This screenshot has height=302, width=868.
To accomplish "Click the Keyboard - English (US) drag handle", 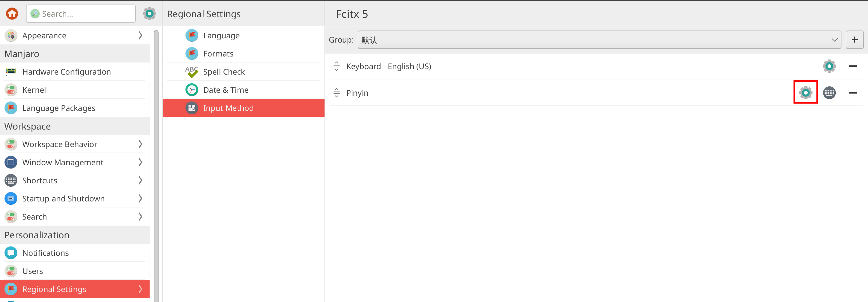I will click(x=336, y=66).
